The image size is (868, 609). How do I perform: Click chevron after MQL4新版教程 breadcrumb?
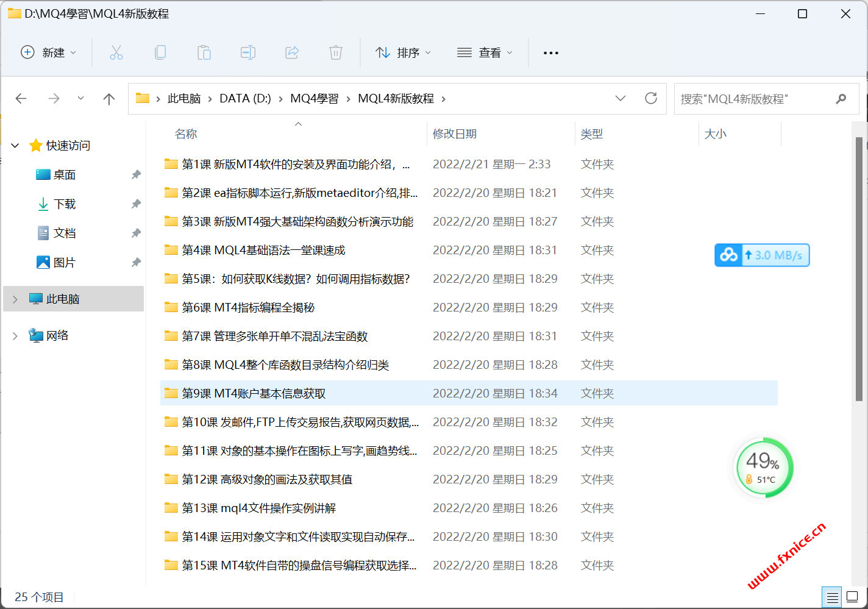click(444, 99)
